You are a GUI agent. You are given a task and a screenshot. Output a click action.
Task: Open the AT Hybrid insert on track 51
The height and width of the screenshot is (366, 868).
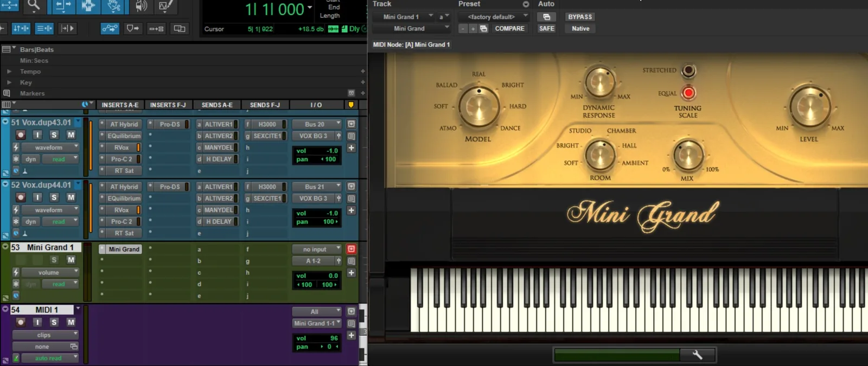tap(124, 124)
